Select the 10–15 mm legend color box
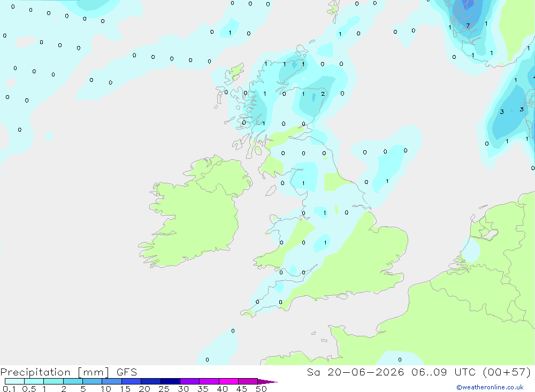The height and width of the screenshot is (392, 535). pyautogui.click(x=112, y=381)
